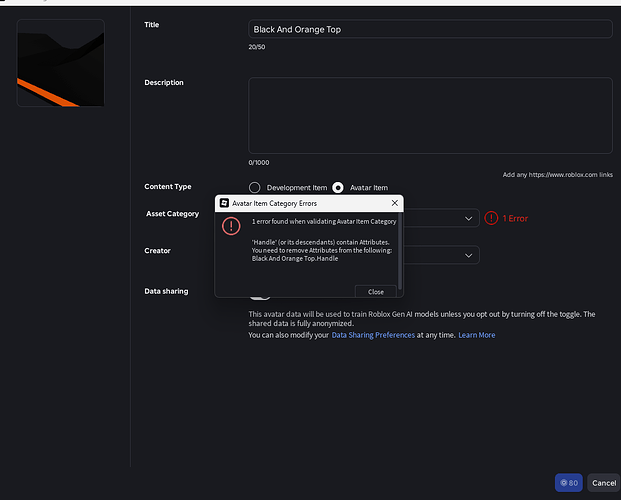Open the Asset Category dropdown
The width and height of the screenshot is (621, 500).
pos(441,218)
